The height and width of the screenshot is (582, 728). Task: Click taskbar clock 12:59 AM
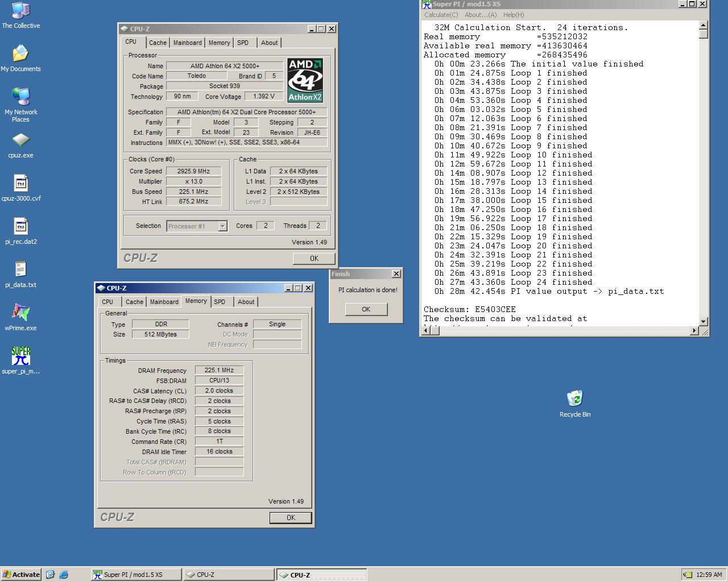[709, 575]
